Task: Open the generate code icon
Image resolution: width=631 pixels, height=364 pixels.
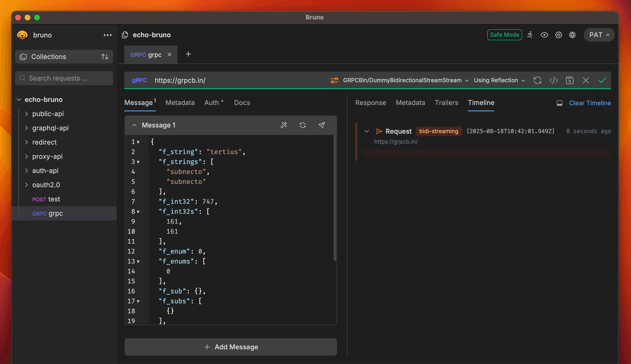Action: [x=553, y=80]
